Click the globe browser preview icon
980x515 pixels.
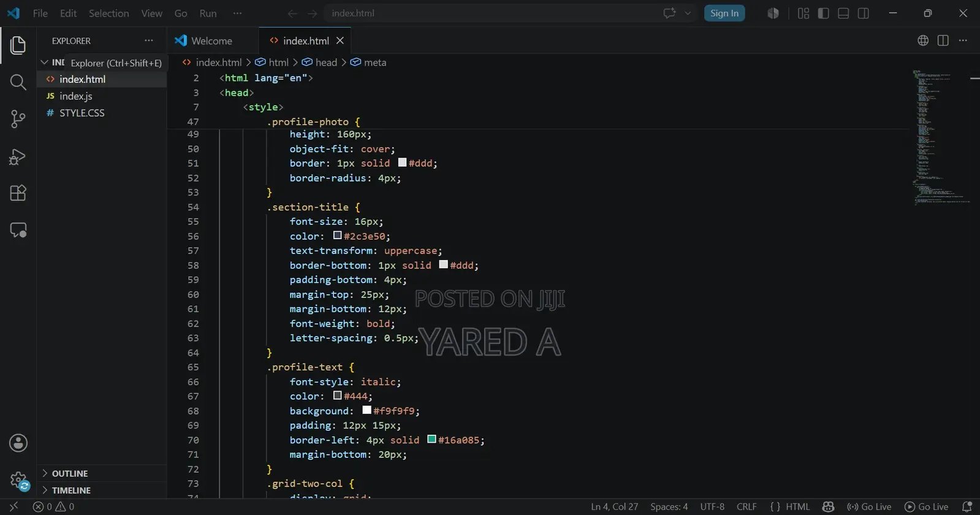[x=923, y=40]
